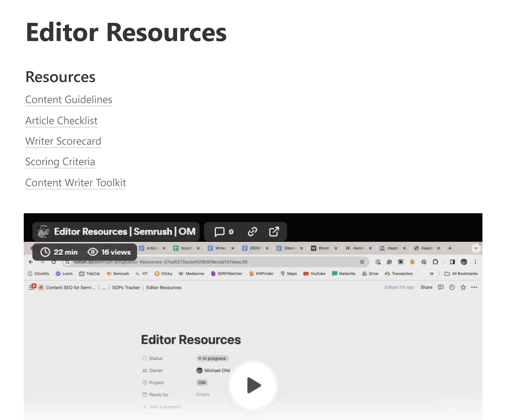Open the Clicky bookmark
The image size is (506, 420).
click(x=163, y=273)
